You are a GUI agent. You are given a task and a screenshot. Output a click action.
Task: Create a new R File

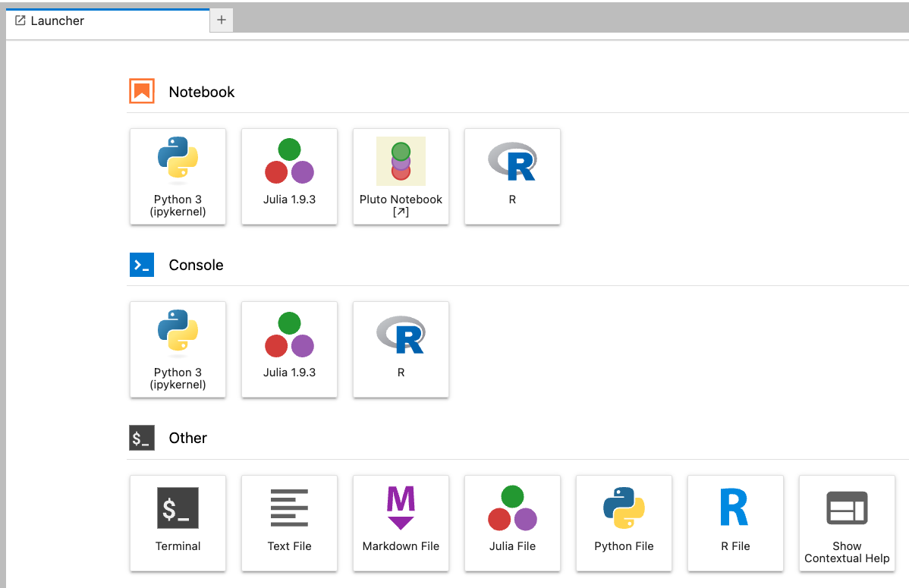pyautogui.click(x=735, y=523)
